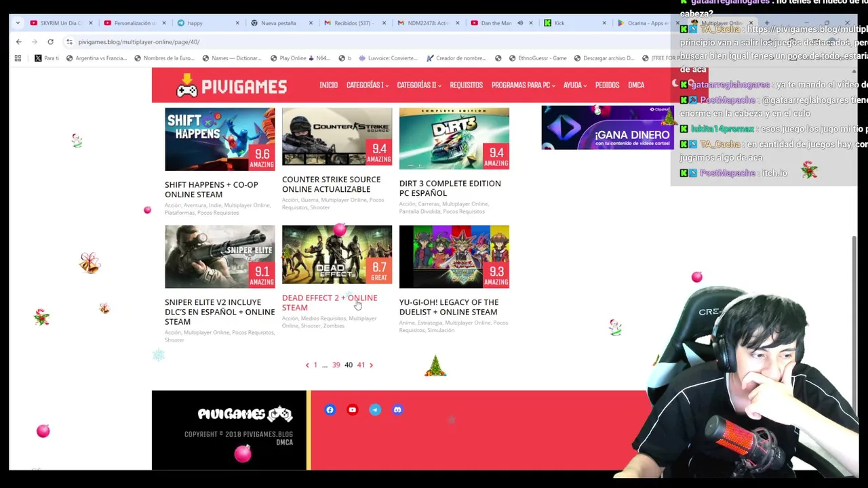
Task: Open the Counter Strike Source thumbnail
Action: tap(337, 136)
